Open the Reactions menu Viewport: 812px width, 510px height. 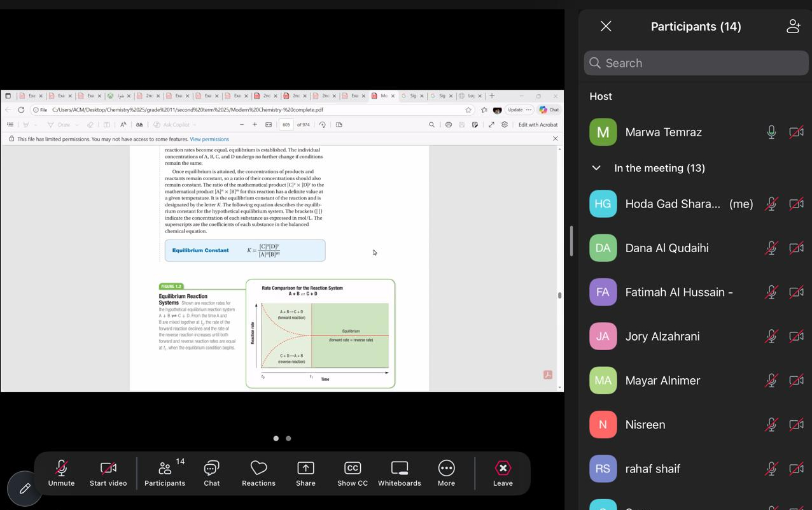(258, 474)
